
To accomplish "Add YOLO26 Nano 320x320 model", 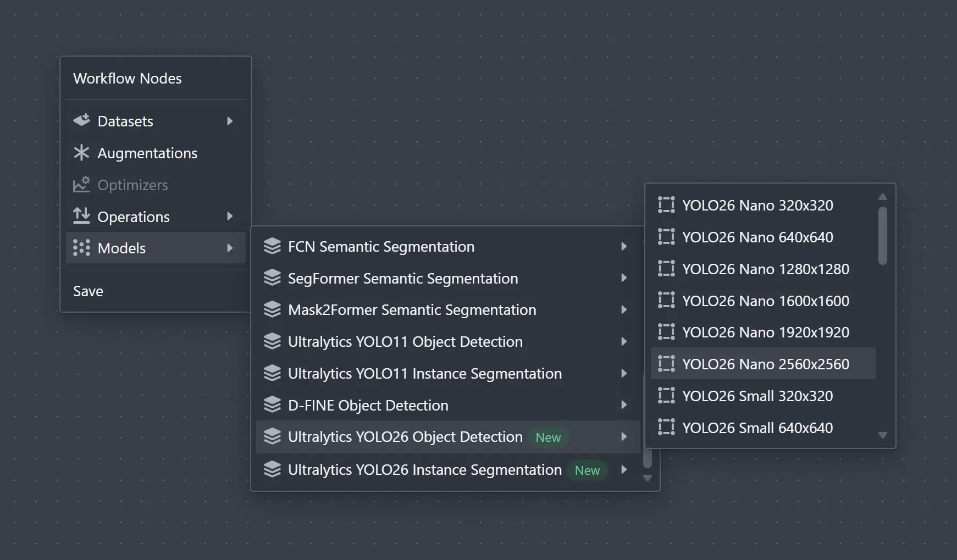I will coord(763,205).
